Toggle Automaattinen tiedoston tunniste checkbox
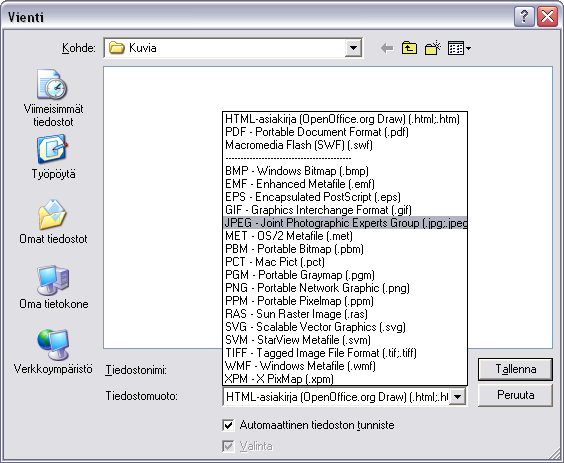Viewport: 564px width, 463px height. [x=228, y=425]
